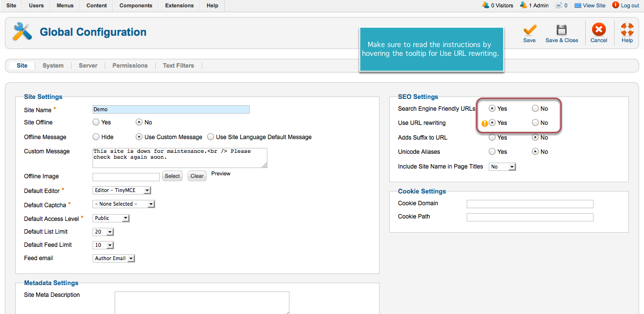Open the Default Editor dropdown
This screenshot has height=314, width=644.
click(x=122, y=190)
